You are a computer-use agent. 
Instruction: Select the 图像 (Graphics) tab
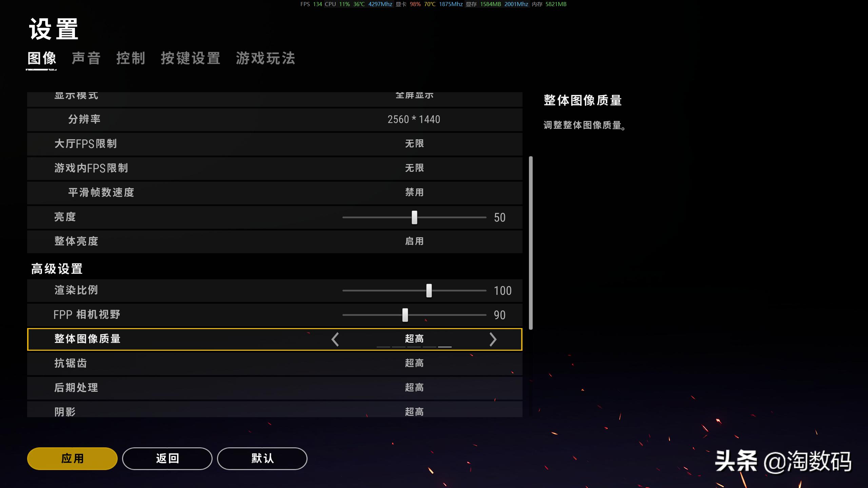42,58
